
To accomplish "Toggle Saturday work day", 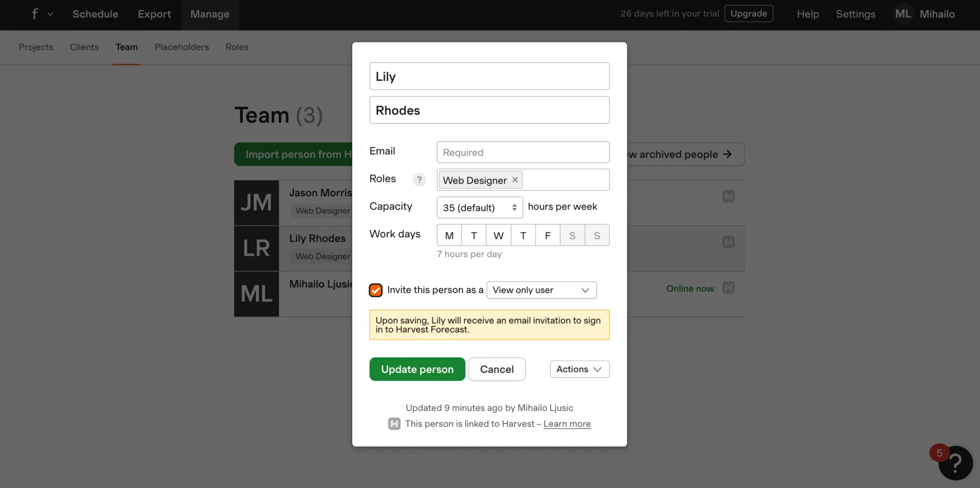I will [x=572, y=235].
